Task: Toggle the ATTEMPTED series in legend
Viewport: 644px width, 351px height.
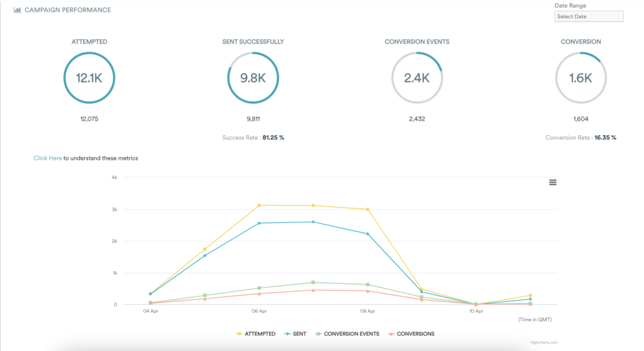Action: [x=255, y=334]
